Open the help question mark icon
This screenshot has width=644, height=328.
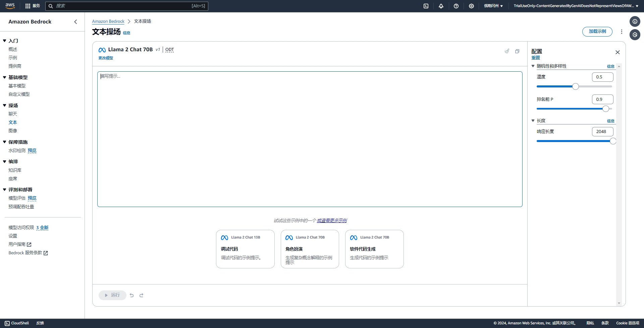[x=456, y=6]
